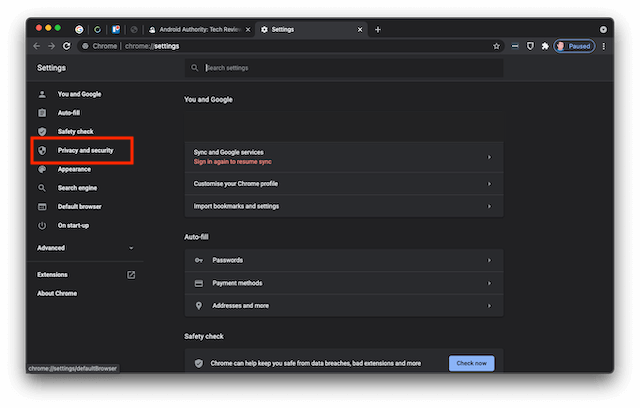The image size is (640, 408).
Task: Open the blue bar extension icon
Action: click(515, 46)
